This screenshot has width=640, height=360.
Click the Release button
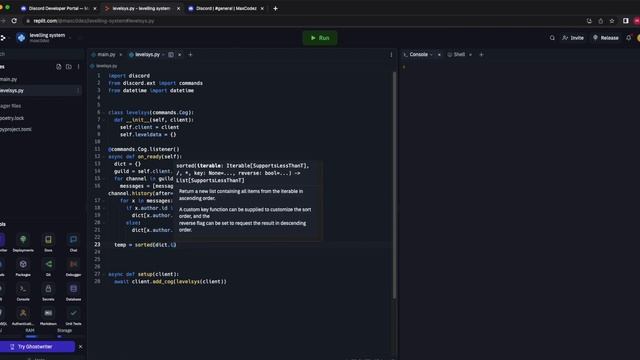click(606, 38)
